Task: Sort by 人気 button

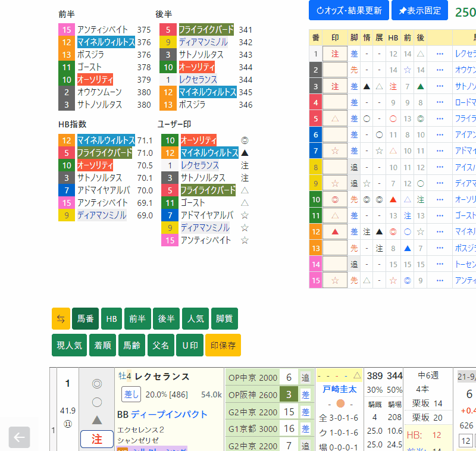Action: 195,319
